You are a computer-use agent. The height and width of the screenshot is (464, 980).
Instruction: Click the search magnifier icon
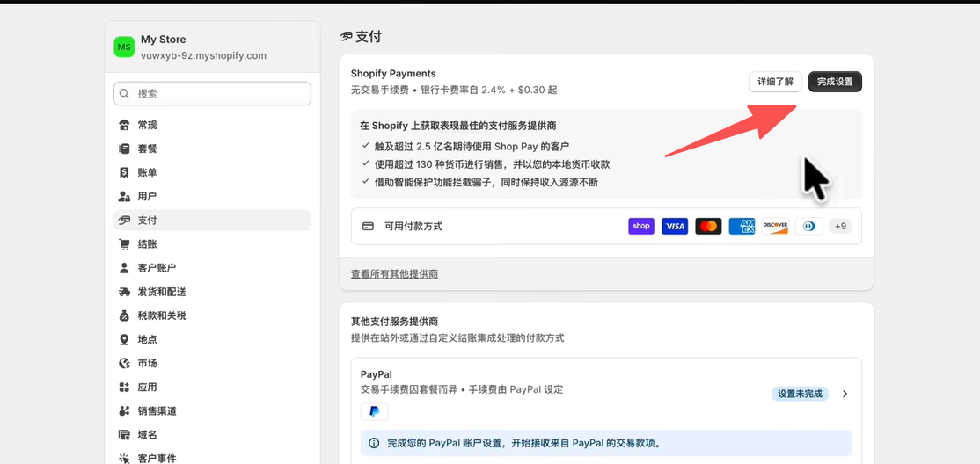[x=124, y=94]
